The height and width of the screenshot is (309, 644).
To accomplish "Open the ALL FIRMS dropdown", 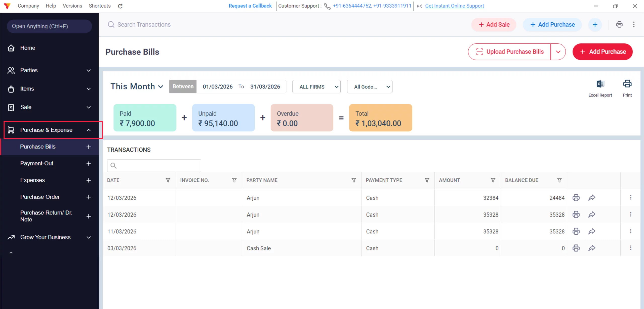I will tap(316, 86).
